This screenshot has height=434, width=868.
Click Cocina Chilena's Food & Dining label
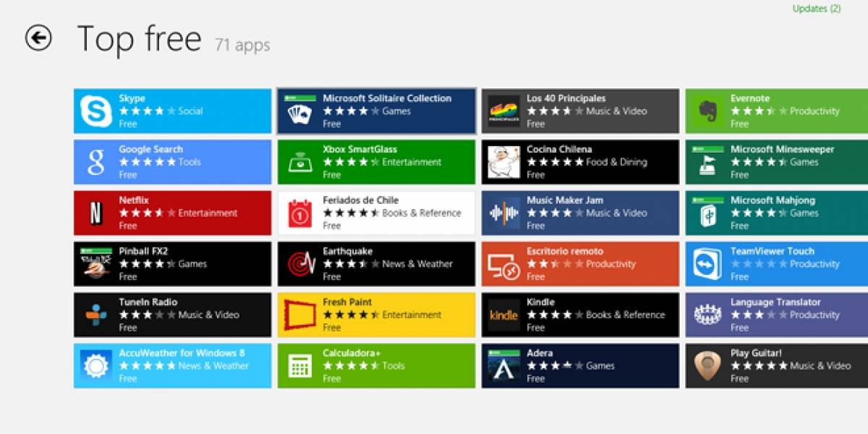(616, 162)
